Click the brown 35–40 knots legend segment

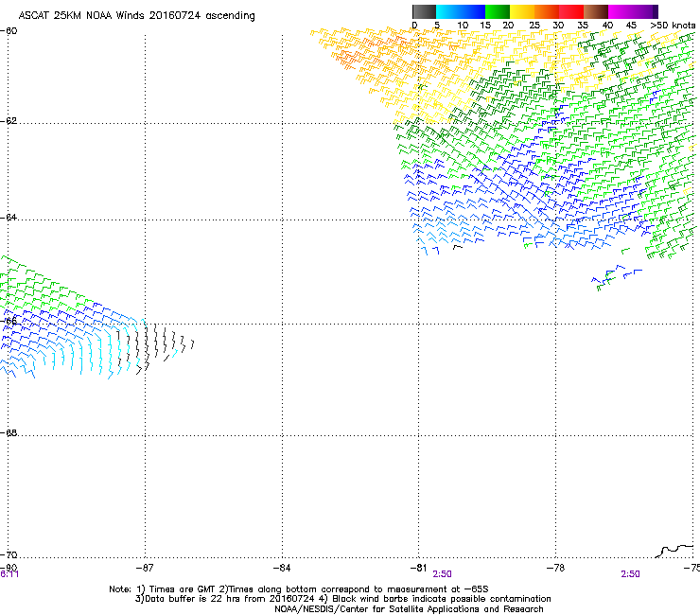596,11
